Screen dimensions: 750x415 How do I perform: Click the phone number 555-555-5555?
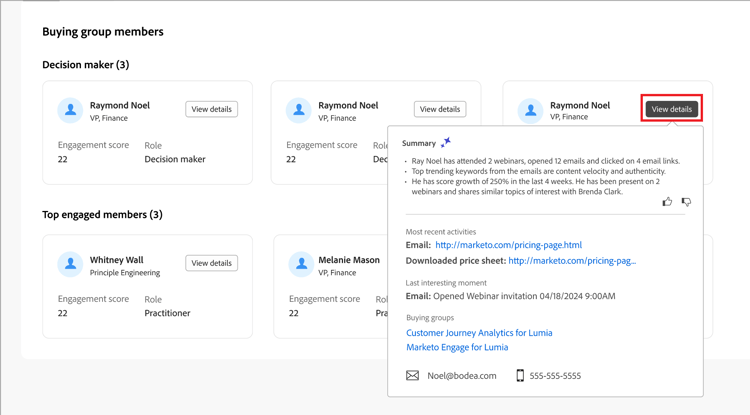(555, 376)
